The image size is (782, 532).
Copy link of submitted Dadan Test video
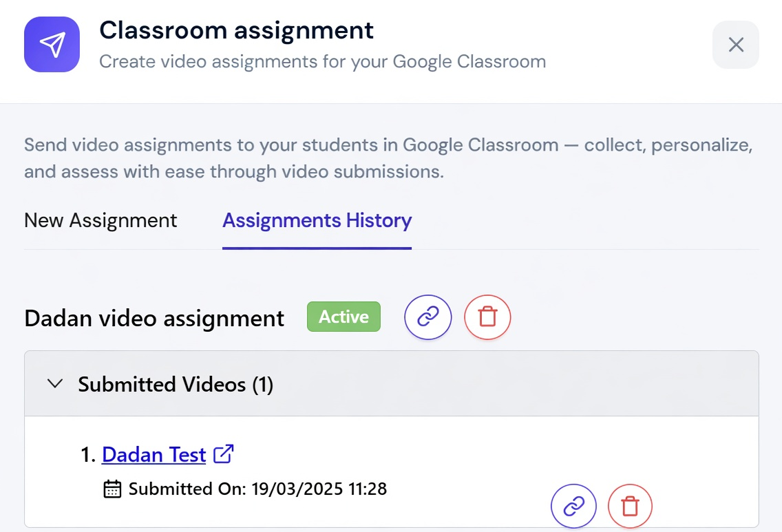(x=573, y=506)
